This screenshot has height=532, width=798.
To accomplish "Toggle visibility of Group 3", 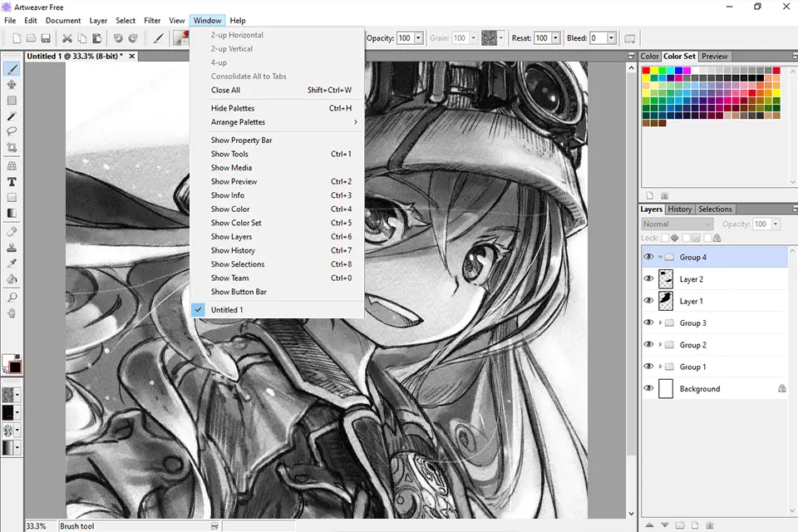I will coord(648,323).
